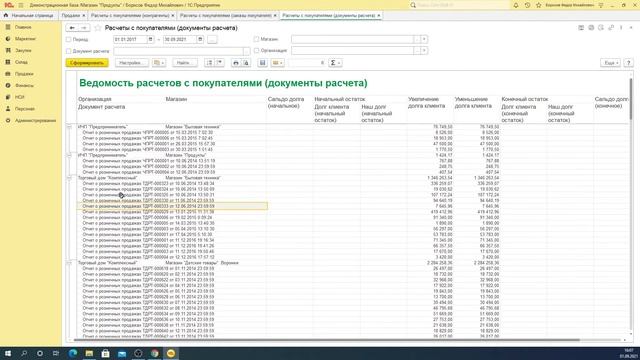
Task: Open favorites star in title bar
Action: click(x=538, y=5)
